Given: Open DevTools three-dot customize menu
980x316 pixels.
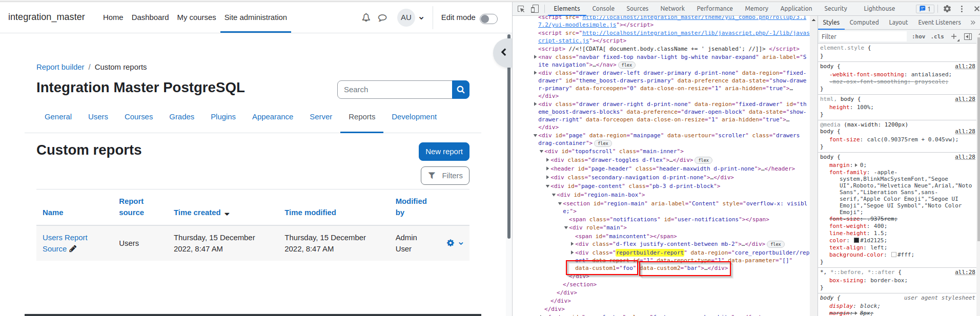Looking at the screenshot, I should pos(962,9).
